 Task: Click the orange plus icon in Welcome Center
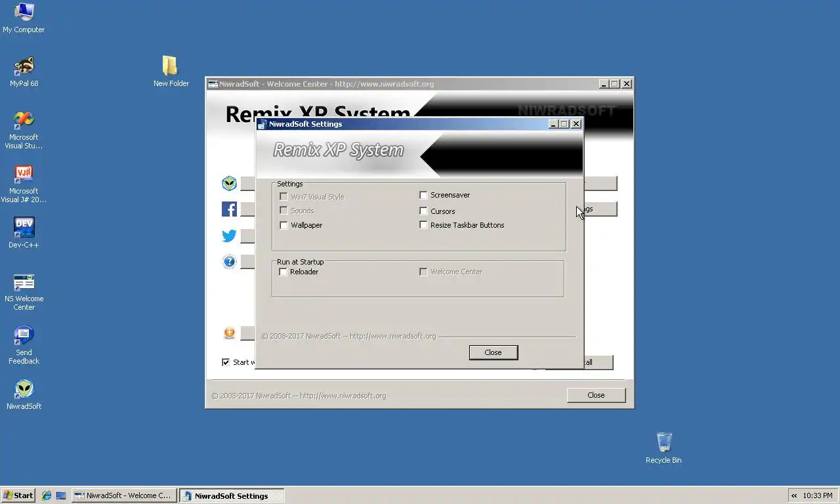coord(229,333)
